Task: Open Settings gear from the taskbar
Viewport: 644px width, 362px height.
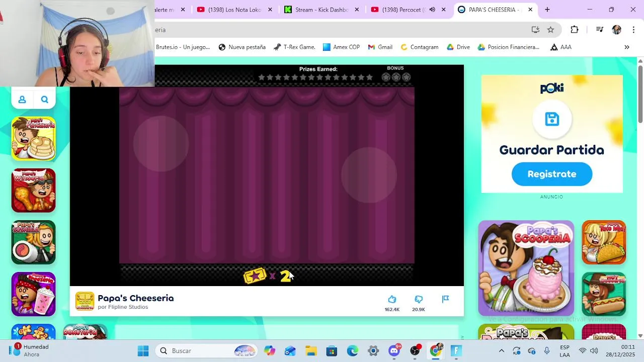Action: (373, 351)
